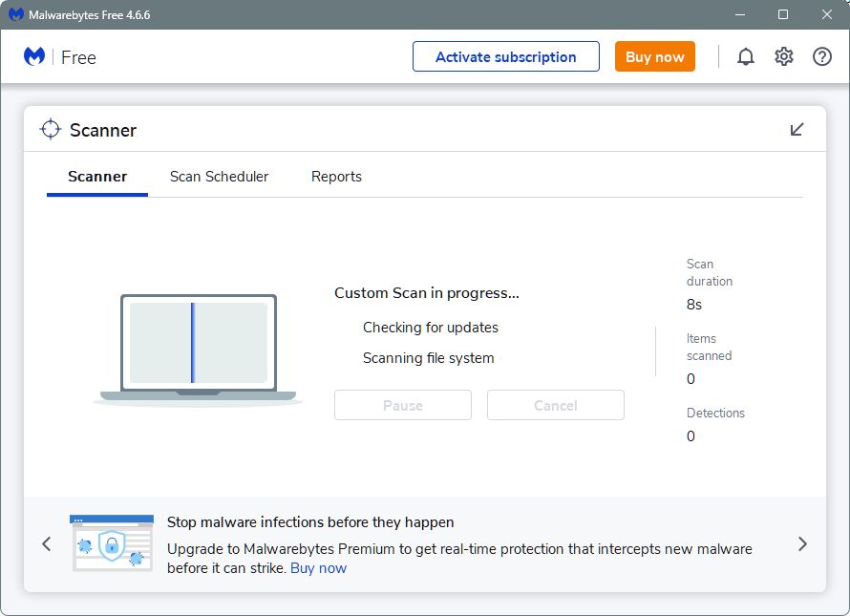Click the Malwarebytes logo next to Free
Viewport: 850px width, 616px height.
(34, 57)
